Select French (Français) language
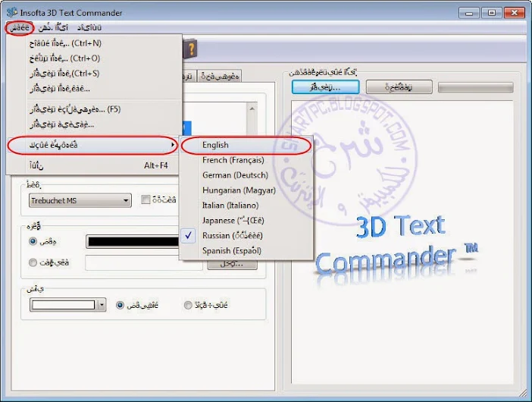 pos(246,160)
